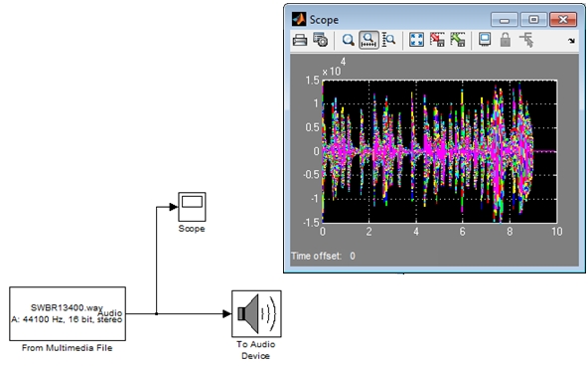This screenshot has height=366, width=588.
Task: Minimize the Scope window
Action: tap(505, 20)
